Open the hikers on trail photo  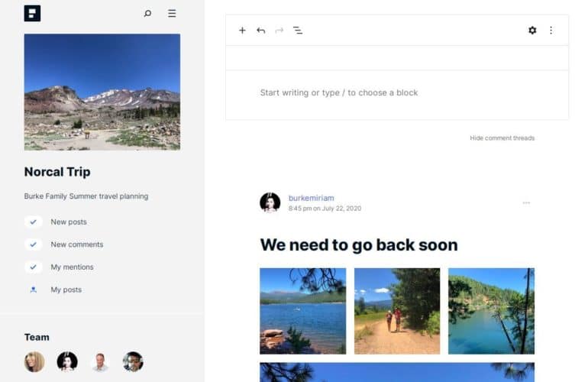(x=397, y=311)
